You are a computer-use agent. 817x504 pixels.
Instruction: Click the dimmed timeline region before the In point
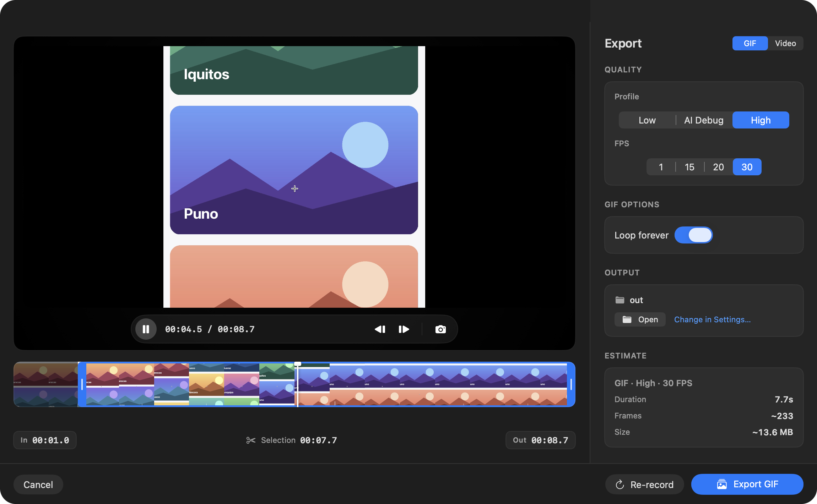46,384
